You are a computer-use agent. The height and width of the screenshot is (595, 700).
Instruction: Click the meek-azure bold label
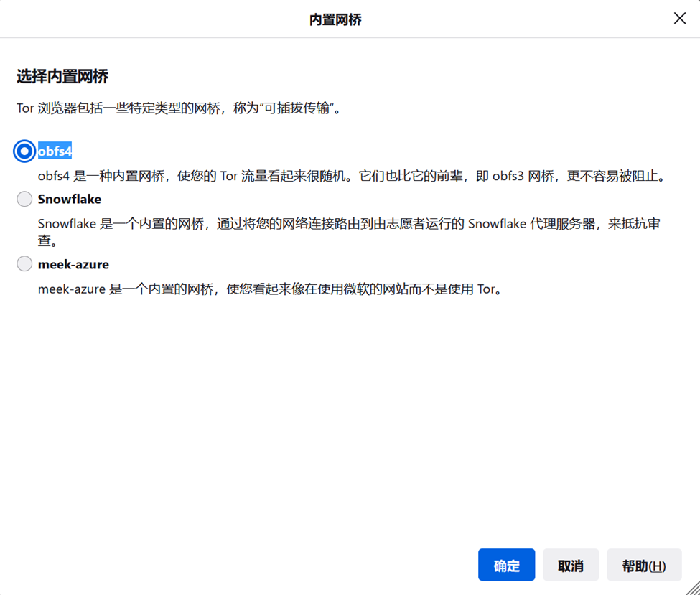[x=73, y=264]
